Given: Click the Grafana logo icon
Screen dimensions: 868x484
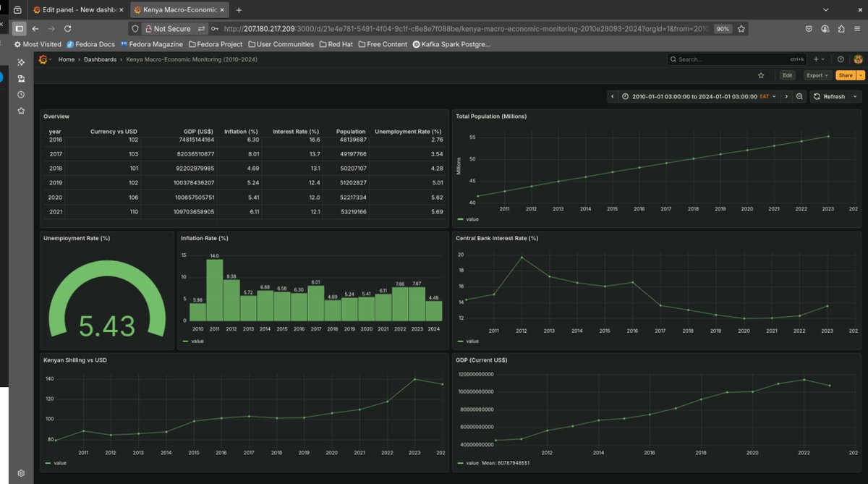Looking at the screenshot, I should point(43,59).
